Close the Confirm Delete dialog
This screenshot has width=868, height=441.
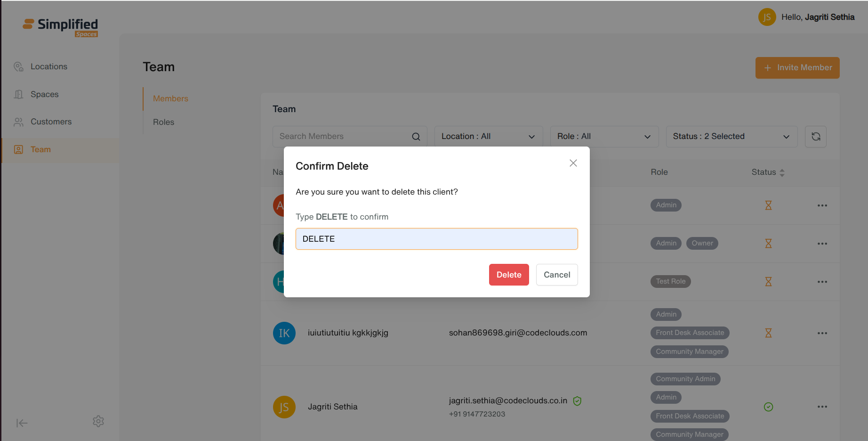573,163
